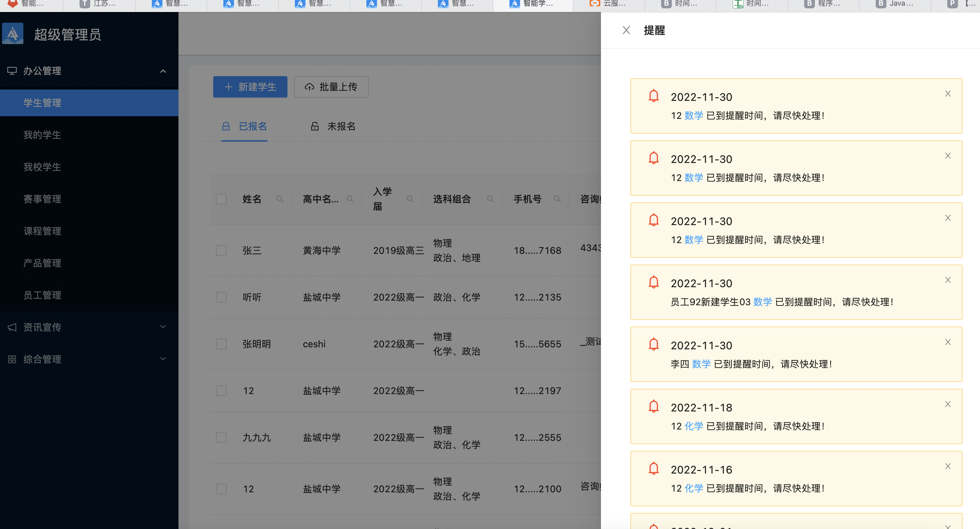
Task: Check the row with phone 12.....2197
Action: 221,391
